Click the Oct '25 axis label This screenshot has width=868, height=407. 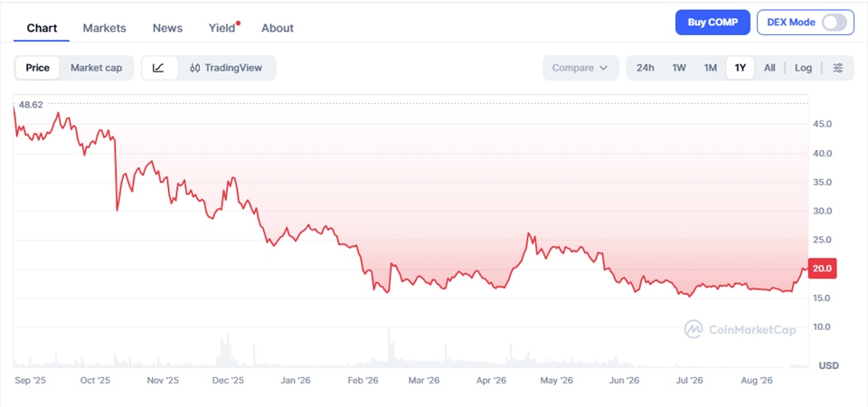95,381
